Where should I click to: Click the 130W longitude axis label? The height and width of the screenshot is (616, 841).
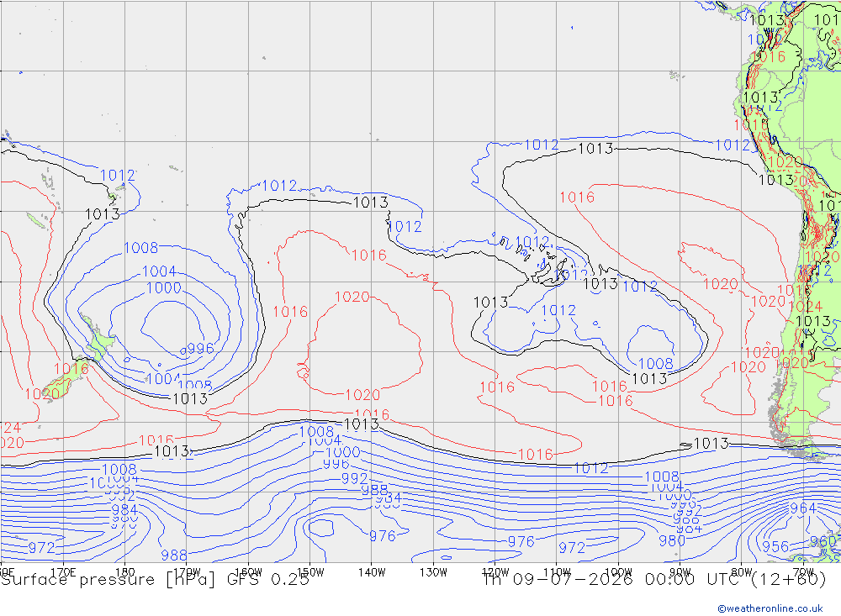point(433,572)
